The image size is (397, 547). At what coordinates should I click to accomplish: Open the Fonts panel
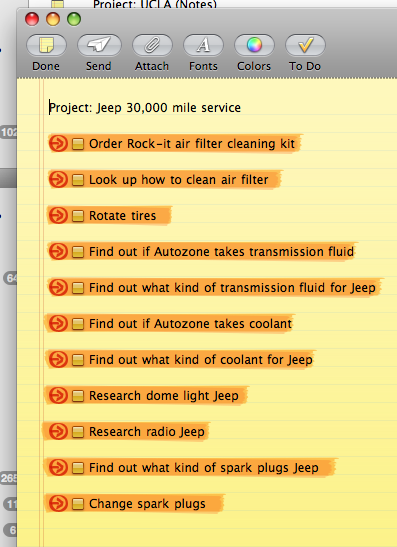(203, 45)
